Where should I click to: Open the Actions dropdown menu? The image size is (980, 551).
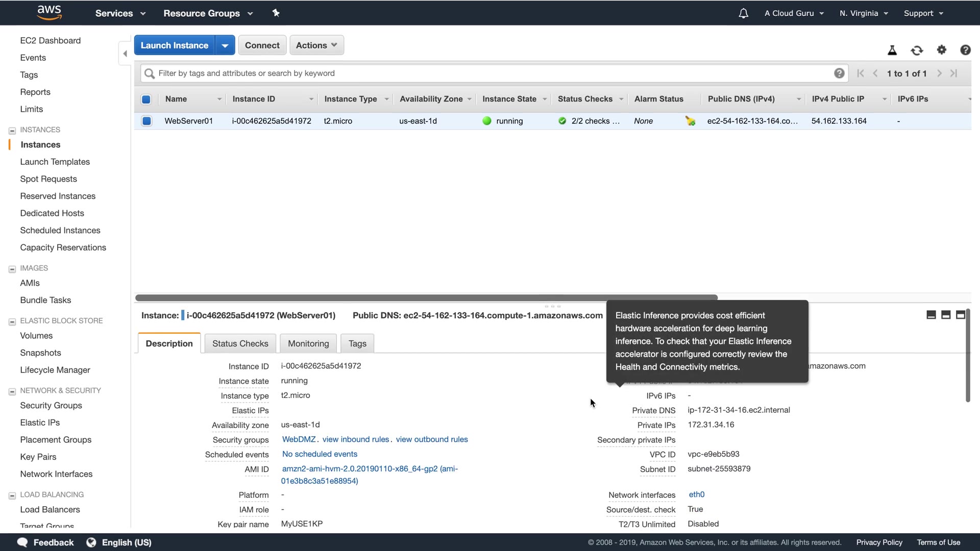coord(316,45)
